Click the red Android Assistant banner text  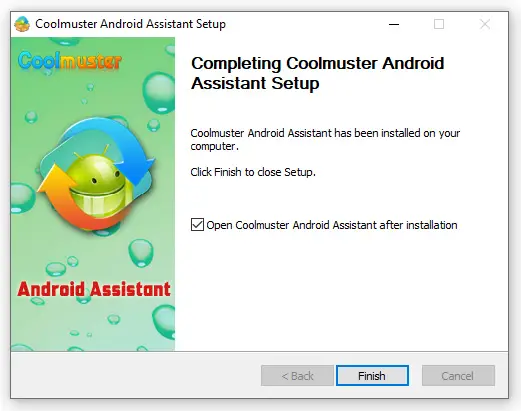[94, 289]
